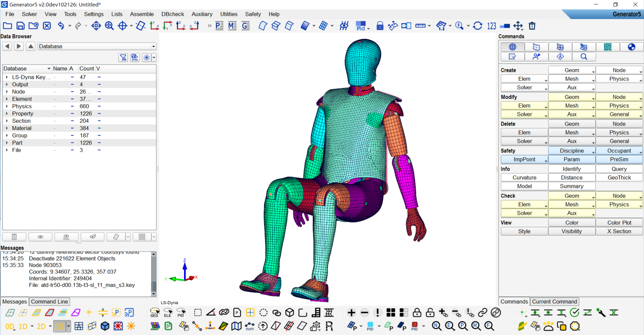Click the lock icon in top toolbar
The image size is (644, 335).
[380, 26]
